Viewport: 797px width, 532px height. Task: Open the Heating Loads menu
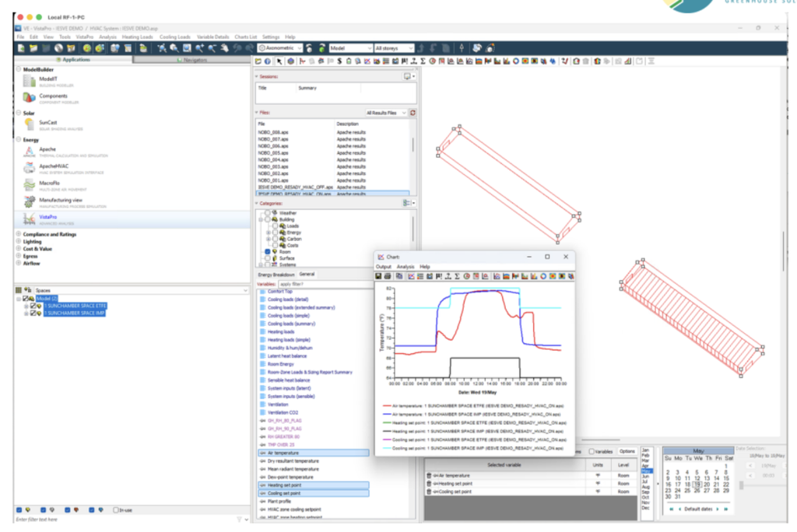(x=137, y=37)
